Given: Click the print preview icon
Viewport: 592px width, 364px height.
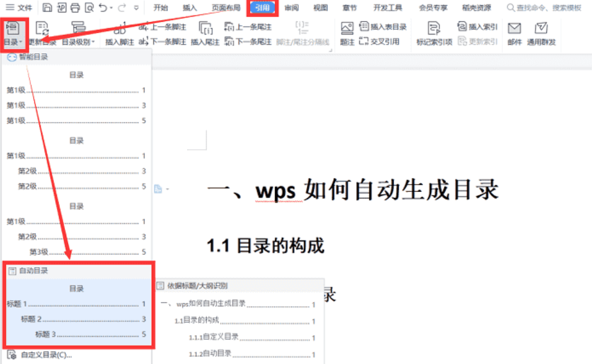Looking at the screenshot, I should 89,8.
